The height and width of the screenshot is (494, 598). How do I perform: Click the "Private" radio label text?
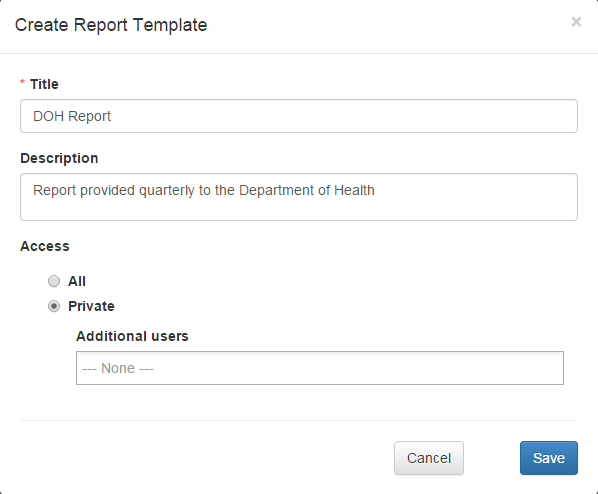pos(91,306)
